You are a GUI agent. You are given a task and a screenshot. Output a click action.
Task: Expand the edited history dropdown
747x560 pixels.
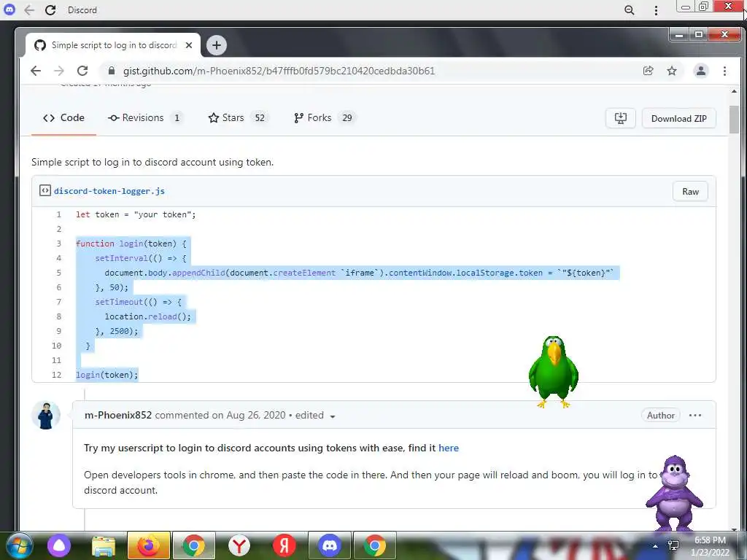315,416
